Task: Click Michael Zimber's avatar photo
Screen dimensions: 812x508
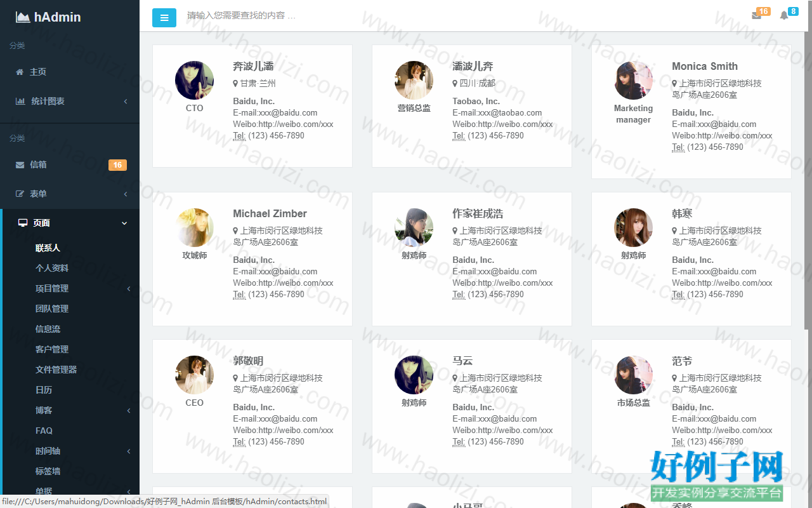Action: coord(194,228)
